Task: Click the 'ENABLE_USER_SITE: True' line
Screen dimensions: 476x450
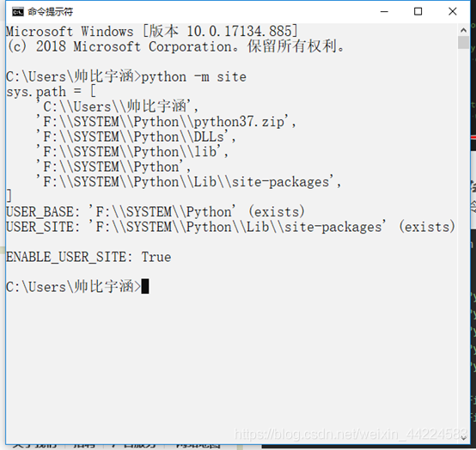Action: 88,257
